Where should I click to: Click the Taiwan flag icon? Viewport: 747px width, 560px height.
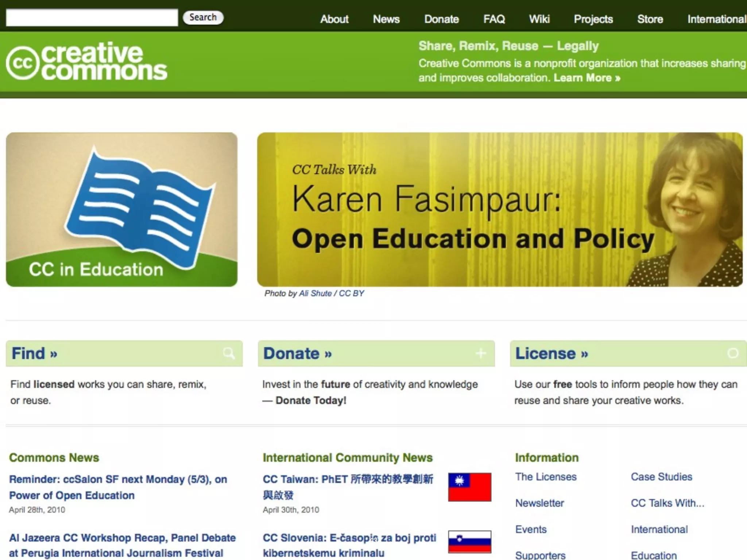point(469,487)
